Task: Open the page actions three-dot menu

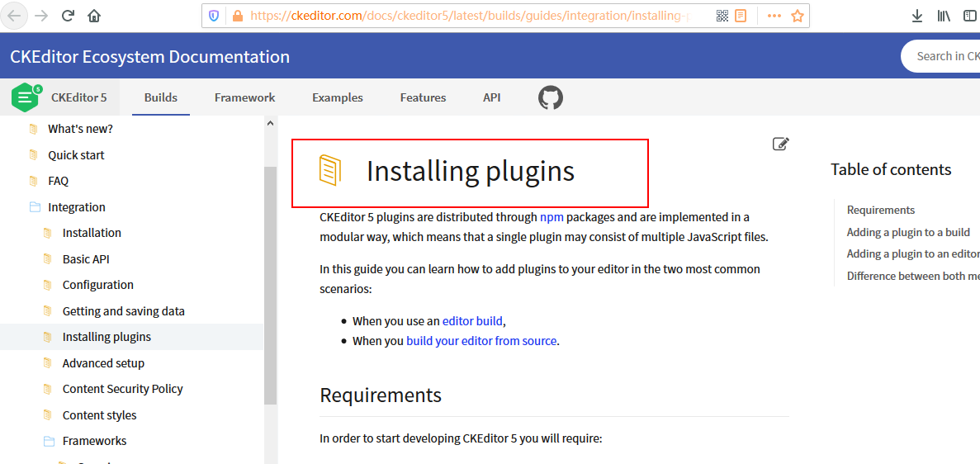Action: pyautogui.click(x=774, y=17)
